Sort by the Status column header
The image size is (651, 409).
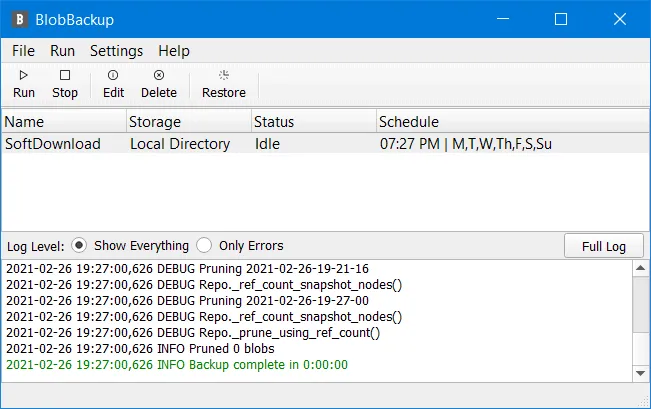coord(314,122)
